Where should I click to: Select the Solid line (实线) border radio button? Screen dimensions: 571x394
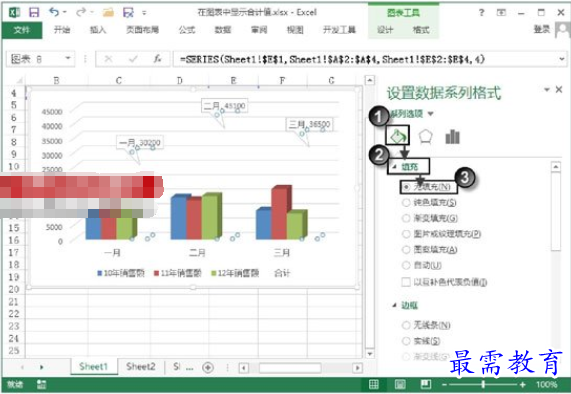point(406,341)
